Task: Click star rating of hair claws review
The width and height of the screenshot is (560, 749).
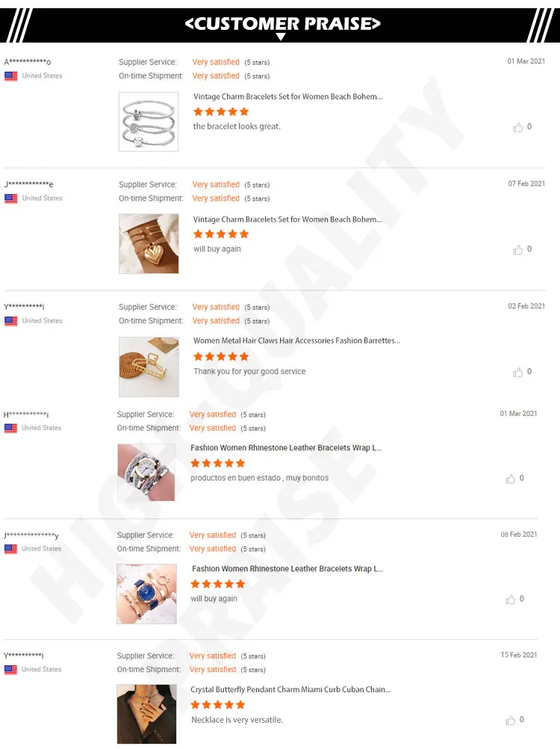Action: [221, 356]
